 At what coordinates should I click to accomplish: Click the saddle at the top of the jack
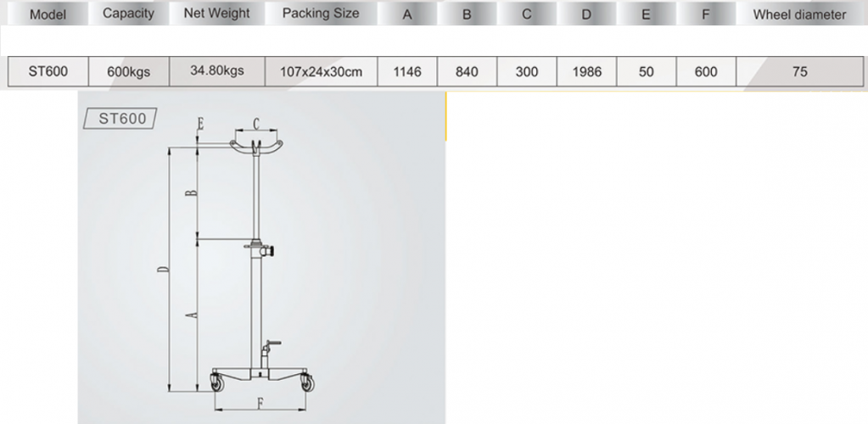[x=256, y=148]
